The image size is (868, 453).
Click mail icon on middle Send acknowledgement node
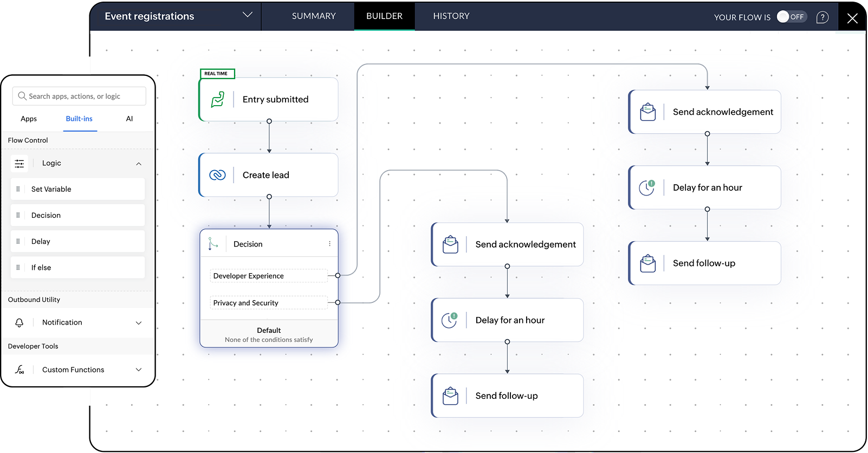point(450,244)
